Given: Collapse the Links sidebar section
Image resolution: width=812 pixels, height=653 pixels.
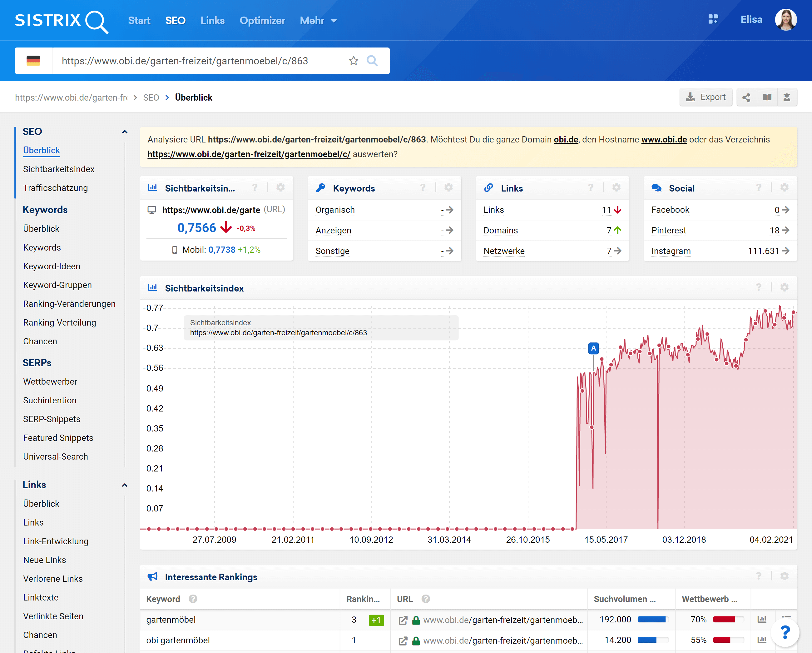Looking at the screenshot, I should coord(125,485).
